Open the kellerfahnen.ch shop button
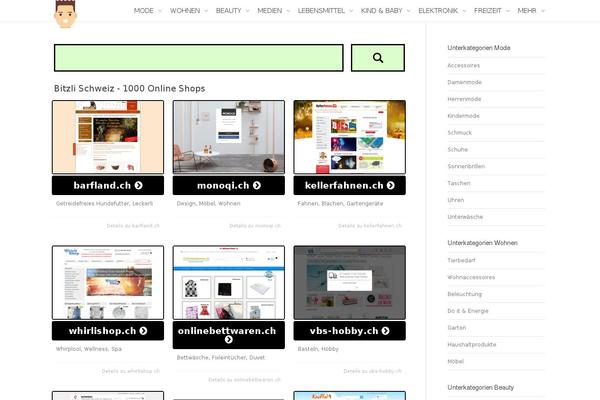Screen dimensions: 600x400 click(x=349, y=185)
